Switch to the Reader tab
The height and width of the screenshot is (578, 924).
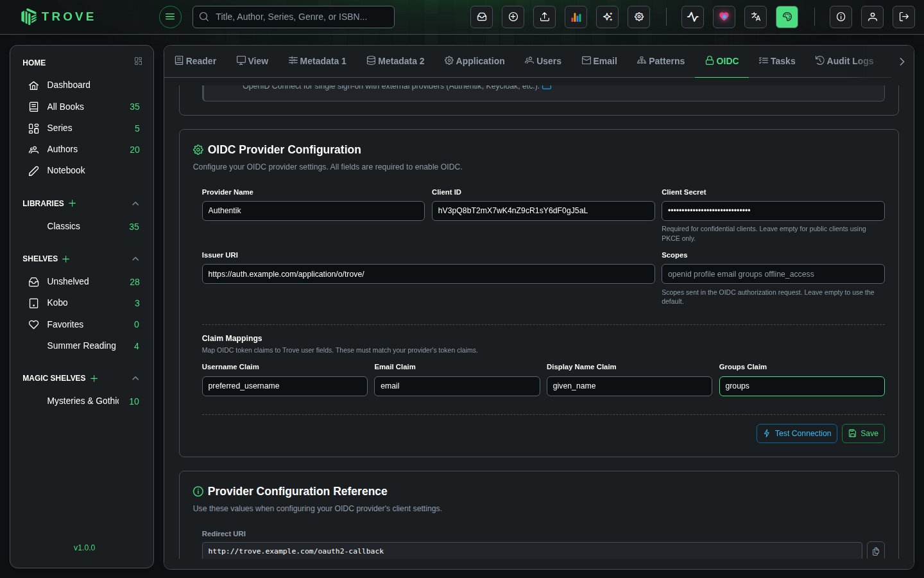pos(196,61)
